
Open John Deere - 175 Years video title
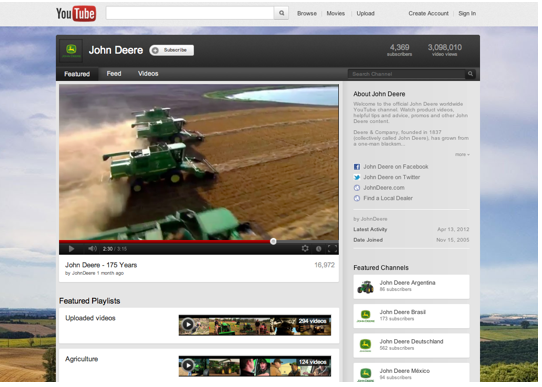[x=101, y=265]
